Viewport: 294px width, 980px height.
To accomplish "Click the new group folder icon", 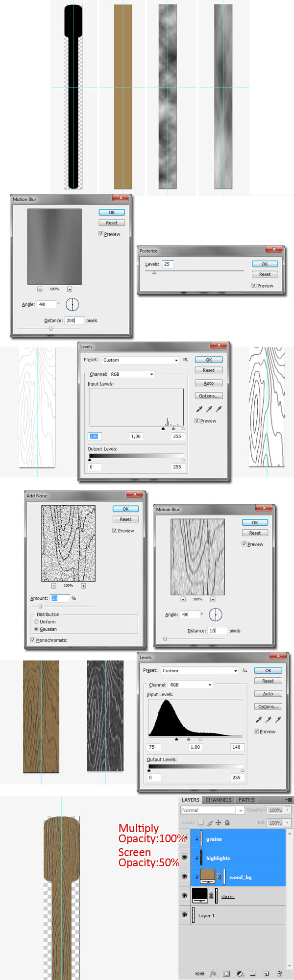I will click(252, 973).
